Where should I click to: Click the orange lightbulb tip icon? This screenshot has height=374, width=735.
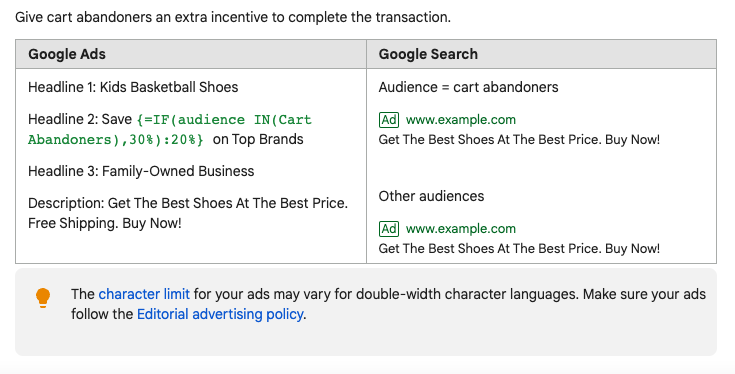coord(43,298)
